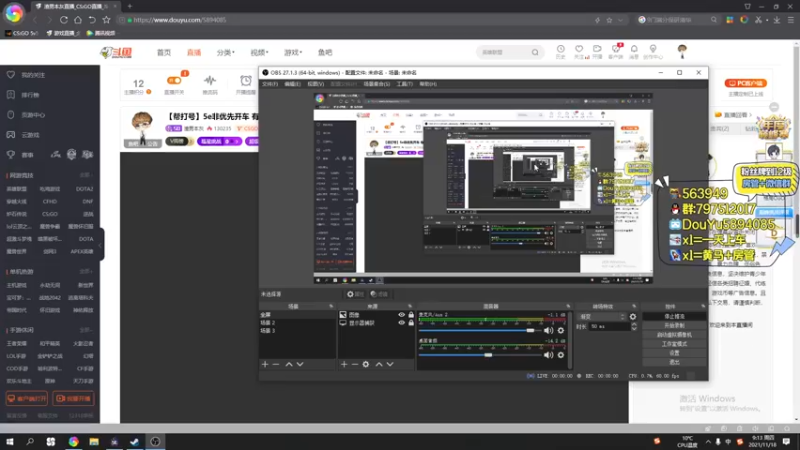Click the orange PC客户端 button

point(745,83)
